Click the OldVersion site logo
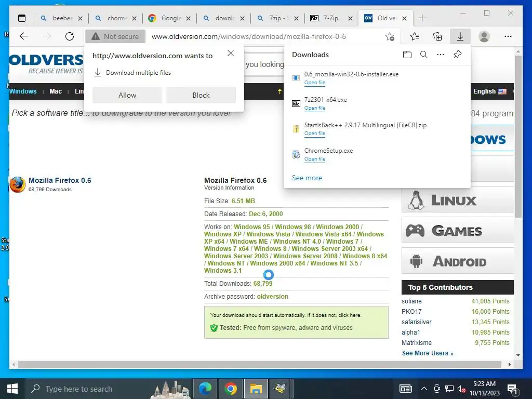Image resolution: width=532 pixels, height=399 pixels. pyautogui.click(x=46, y=64)
